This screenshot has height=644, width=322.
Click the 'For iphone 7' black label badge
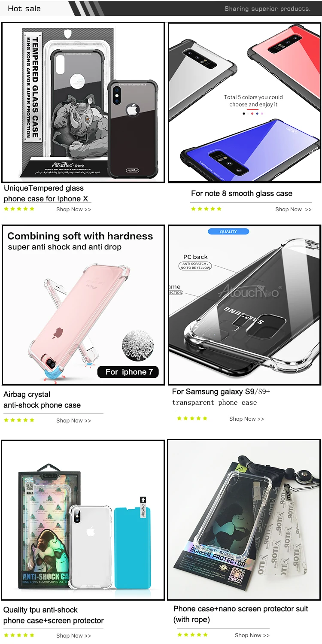click(x=129, y=372)
